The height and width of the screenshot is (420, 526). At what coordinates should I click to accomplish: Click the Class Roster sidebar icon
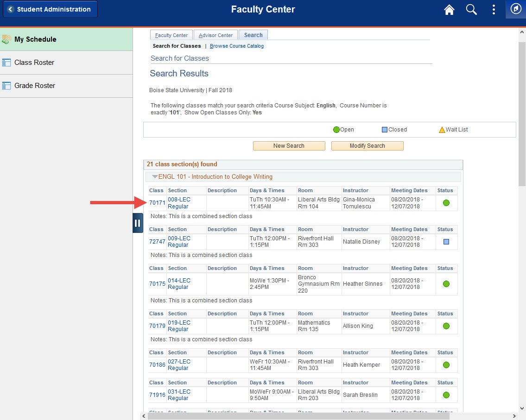click(x=6, y=63)
